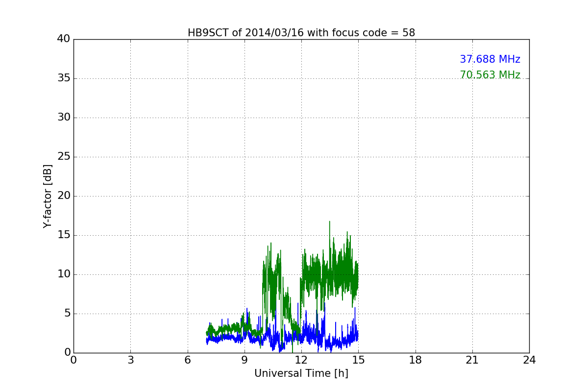Click the x-axis tick label 18

pyautogui.click(x=416, y=360)
